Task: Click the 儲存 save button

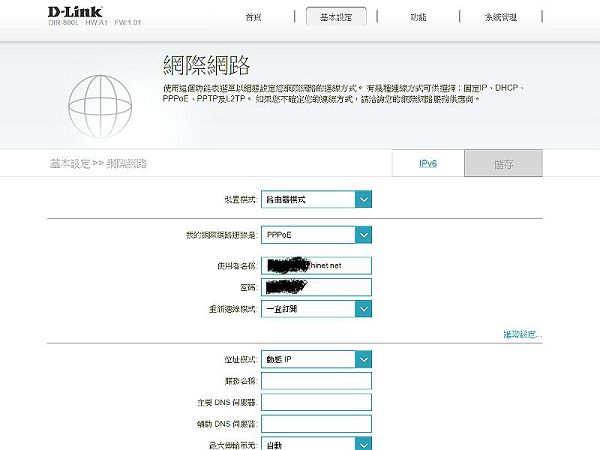Action: [x=503, y=163]
